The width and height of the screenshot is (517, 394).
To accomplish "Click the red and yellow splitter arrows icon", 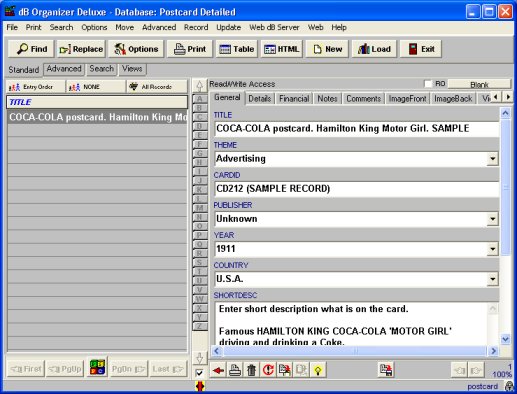I will click(200, 386).
